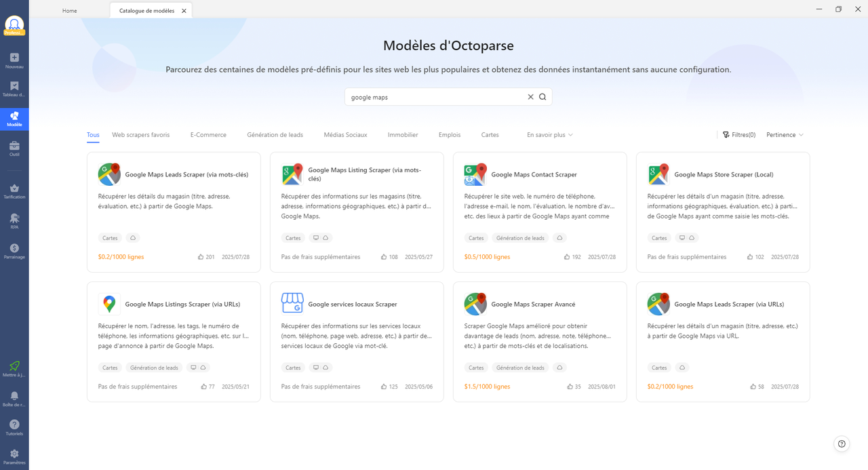Screen dimensions: 868x470
Task: Switch to the Médias Sociaux tab
Action: pyautogui.click(x=345, y=134)
